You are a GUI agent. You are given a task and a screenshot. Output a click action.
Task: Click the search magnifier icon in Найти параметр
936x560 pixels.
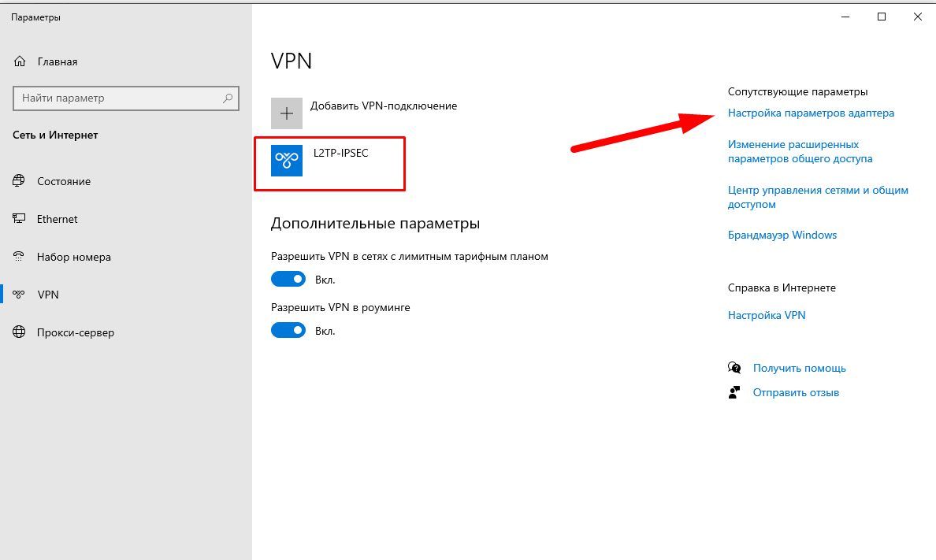(x=228, y=98)
